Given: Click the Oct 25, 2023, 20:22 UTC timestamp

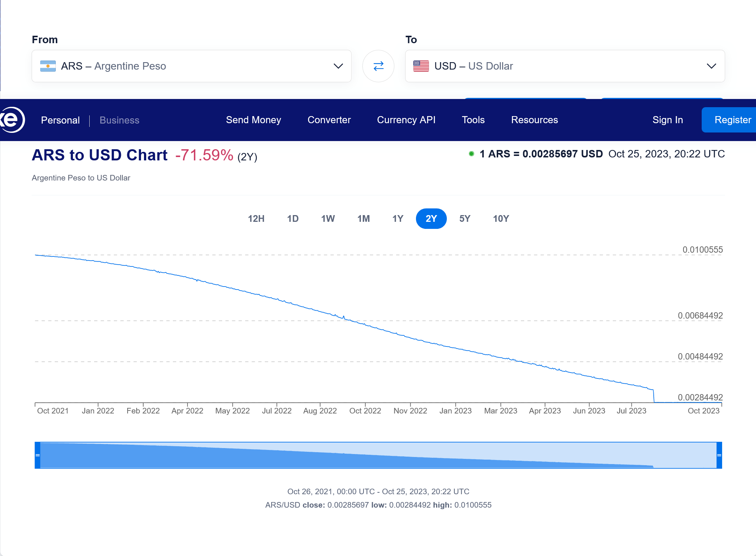Looking at the screenshot, I should (x=666, y=154).
